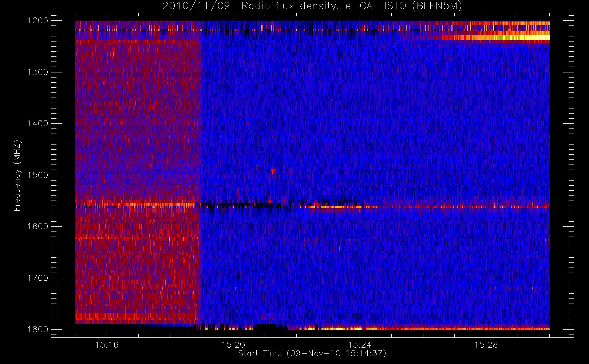The height and width of the screenshot is (364, 589).
Task: Click the 1800 frequency tick label
Action: pos(38,329)
